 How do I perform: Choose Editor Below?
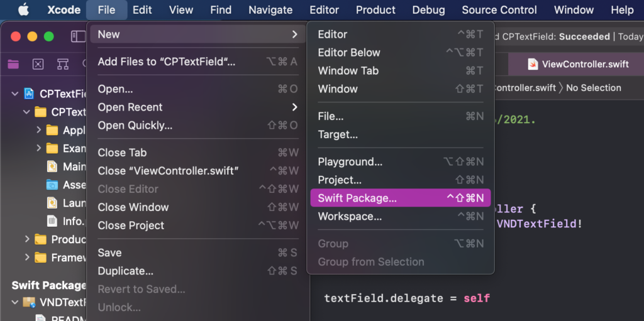point(401,53)
